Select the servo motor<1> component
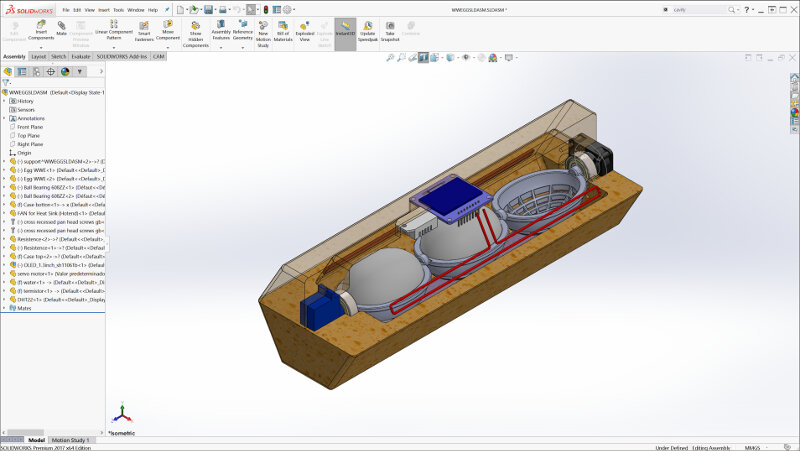 (61, 274)
